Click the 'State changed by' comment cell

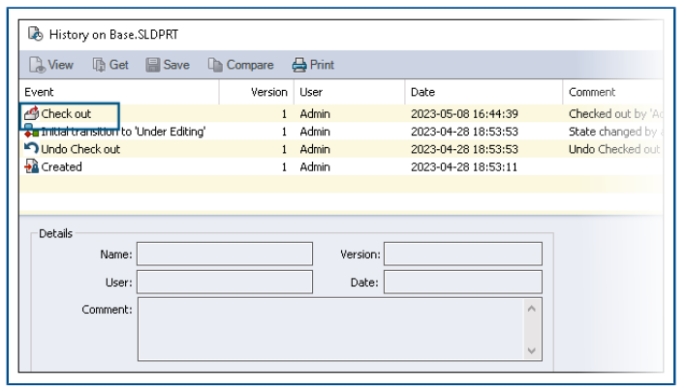(615, 131)
